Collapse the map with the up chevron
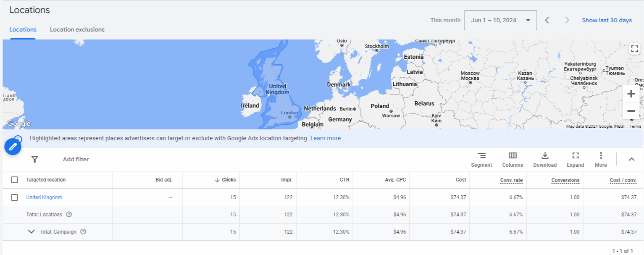This screenshot has width=644, height=255. point(631,159)
